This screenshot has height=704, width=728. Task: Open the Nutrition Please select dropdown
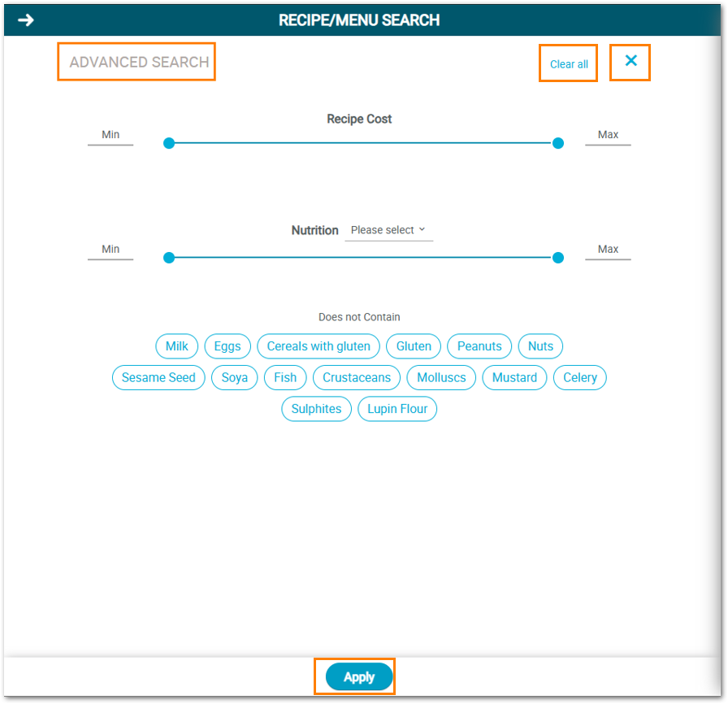pos(388,231)
